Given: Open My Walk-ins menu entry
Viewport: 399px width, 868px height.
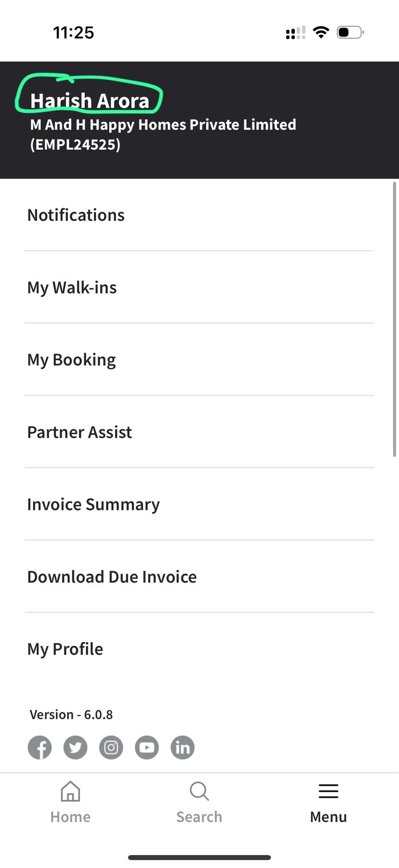Looking at the screenshot, I should [x=72, y=288].
